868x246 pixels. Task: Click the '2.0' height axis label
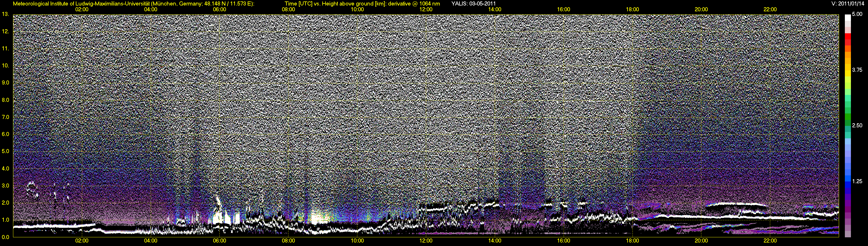point(5,203)
